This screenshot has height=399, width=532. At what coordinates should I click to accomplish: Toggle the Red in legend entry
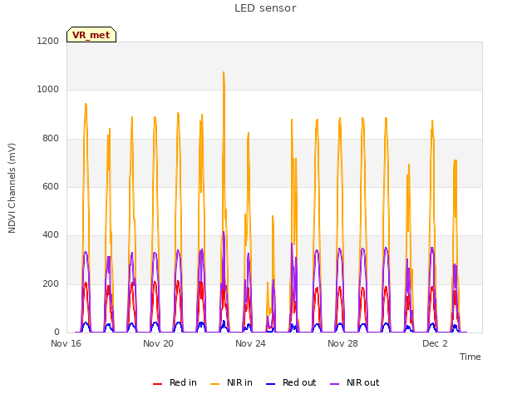coord(175,382)
